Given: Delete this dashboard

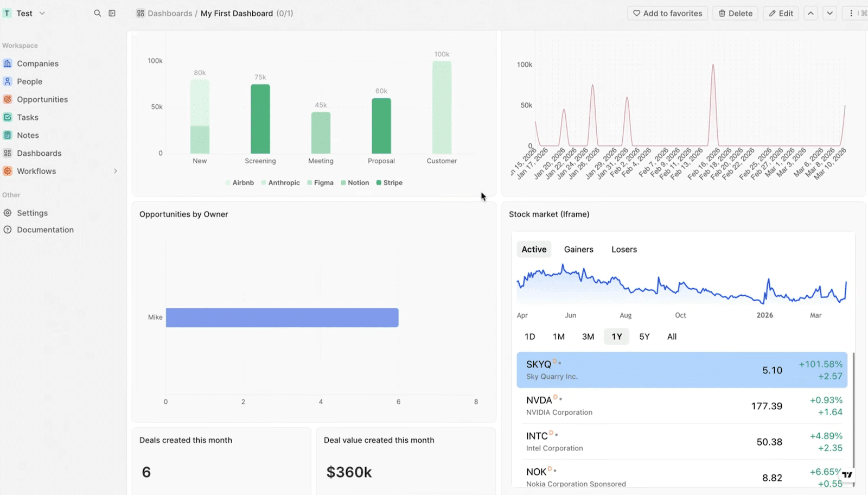Looking at the screenshot, I should point(736,13).
